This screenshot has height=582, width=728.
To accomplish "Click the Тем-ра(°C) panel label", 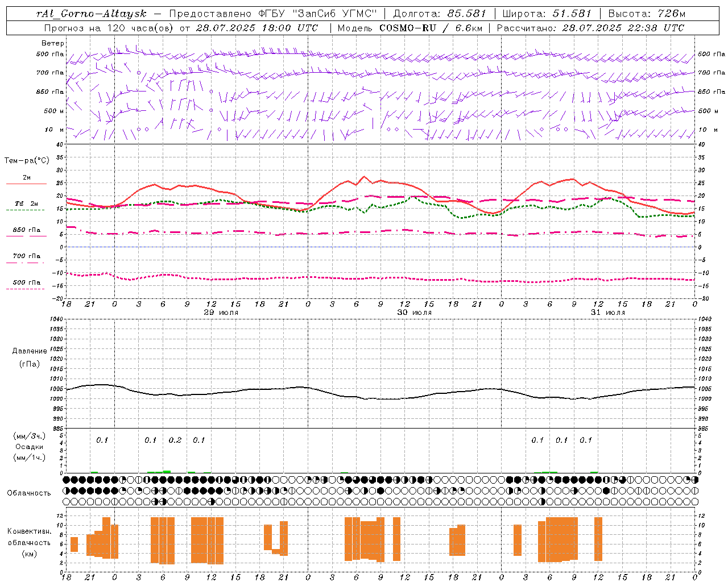I will click(x=27, y=161).
